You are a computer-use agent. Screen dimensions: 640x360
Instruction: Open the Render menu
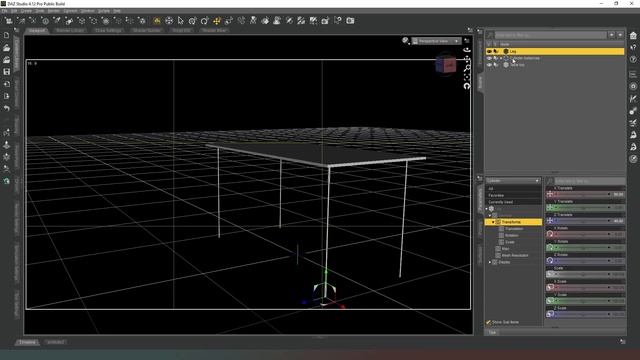[x=54, y=11]
